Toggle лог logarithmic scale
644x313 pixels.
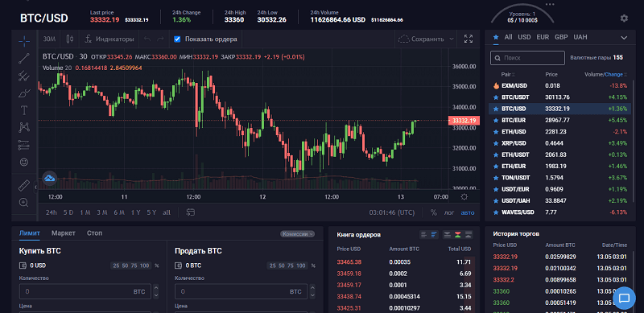pos(449,212)
